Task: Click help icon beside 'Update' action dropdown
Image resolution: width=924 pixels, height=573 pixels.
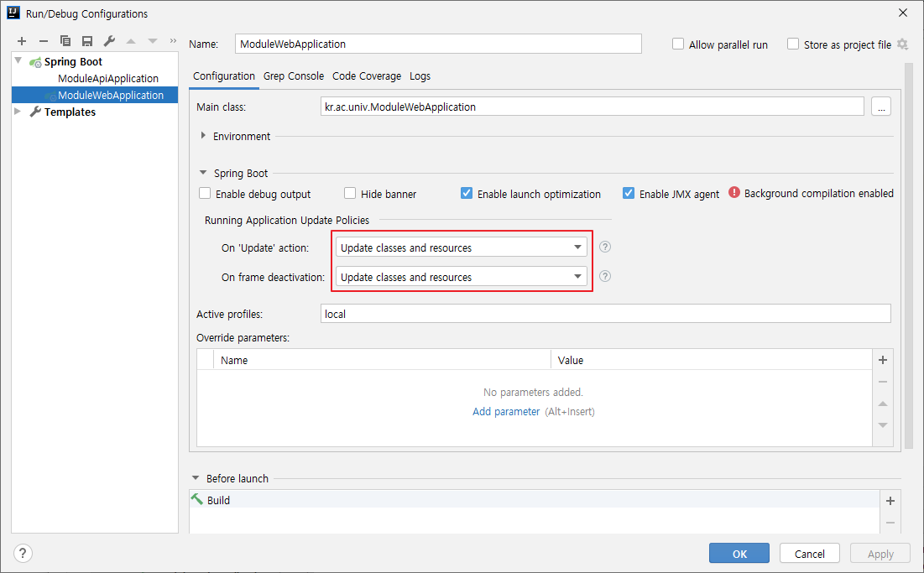Action: tap(604, 247)
